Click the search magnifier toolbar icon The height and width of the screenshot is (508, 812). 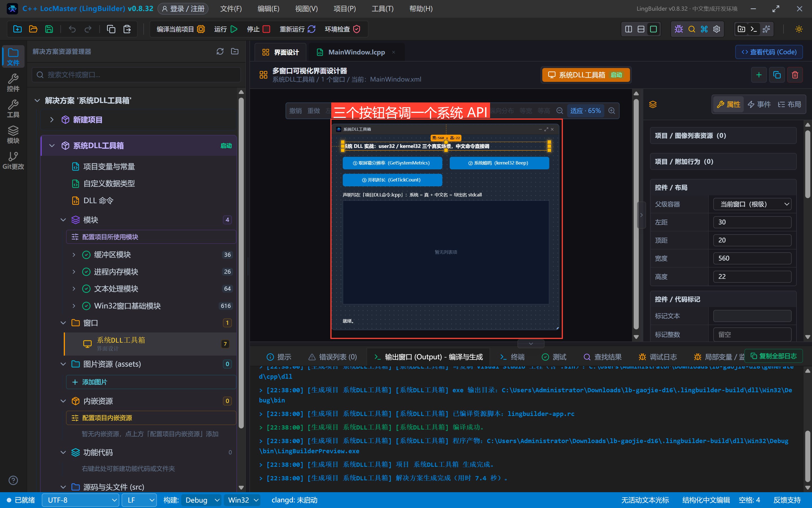(692, 29)
